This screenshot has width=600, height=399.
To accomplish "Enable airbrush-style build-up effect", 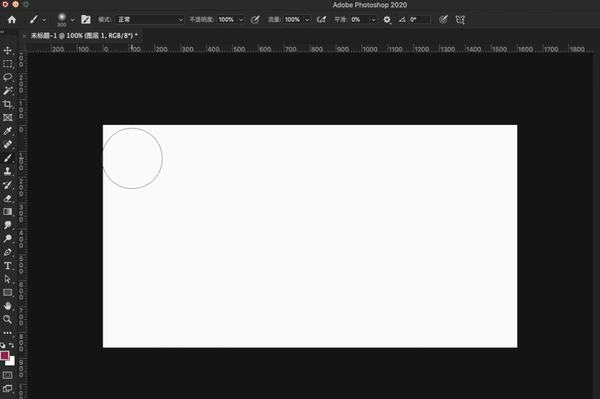I will pos(321,20).
